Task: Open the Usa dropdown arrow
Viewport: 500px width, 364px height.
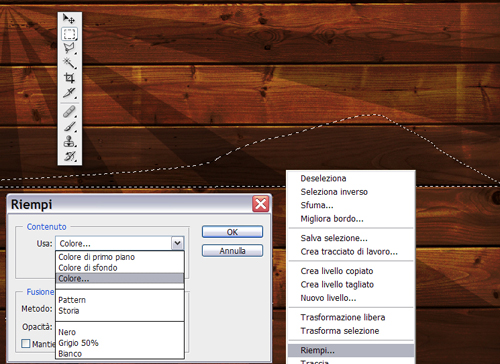Action: 178,243
